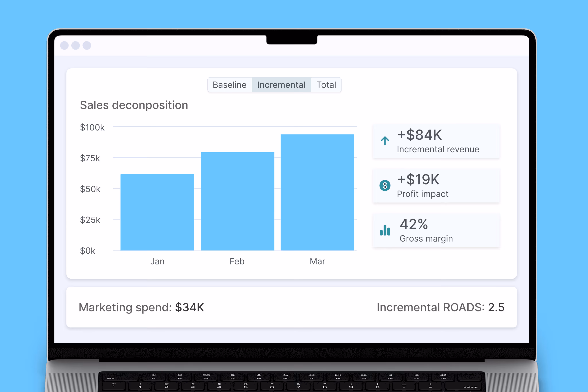Switch to the Baseline tab

(229, 85)
